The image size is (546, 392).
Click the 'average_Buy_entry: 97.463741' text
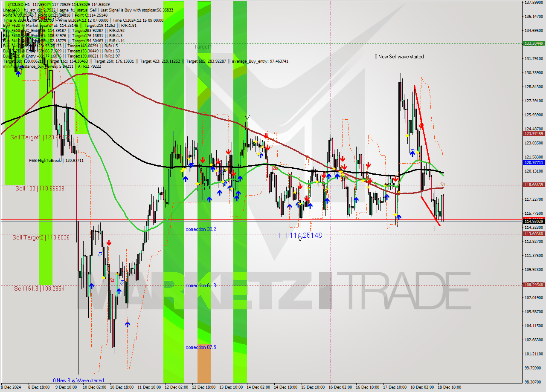point(260,61)
